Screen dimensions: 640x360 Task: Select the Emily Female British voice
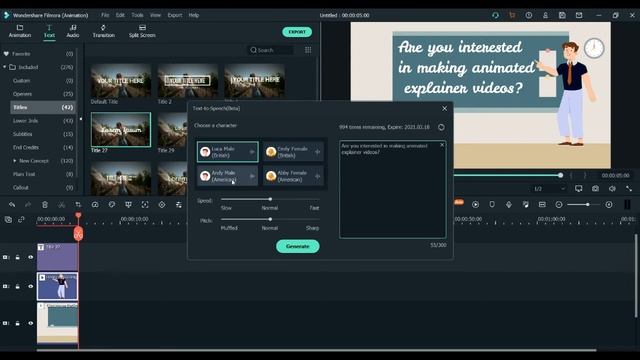pos(293,152)
